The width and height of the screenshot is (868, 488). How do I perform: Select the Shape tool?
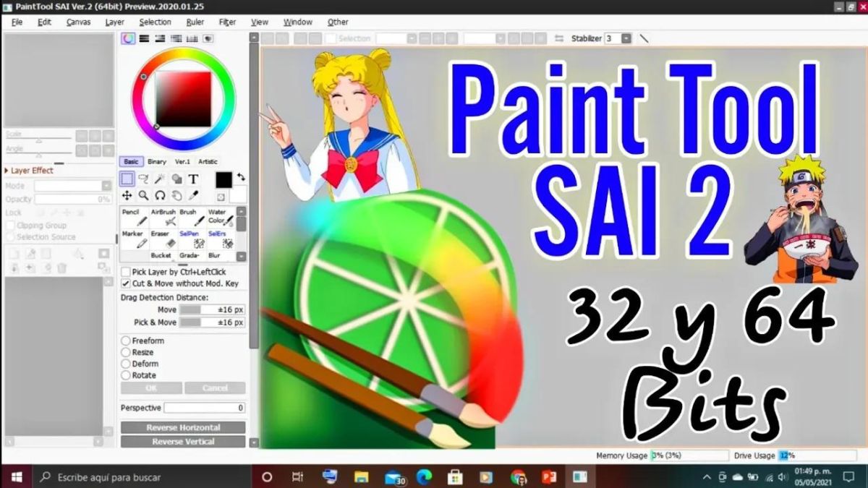[x=176, y=179]
